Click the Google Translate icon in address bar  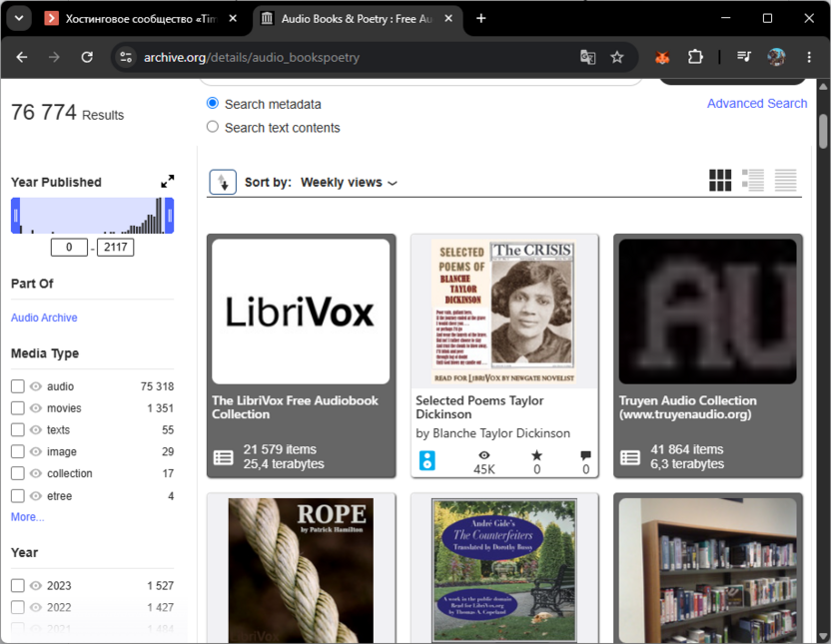click(587, 57)
